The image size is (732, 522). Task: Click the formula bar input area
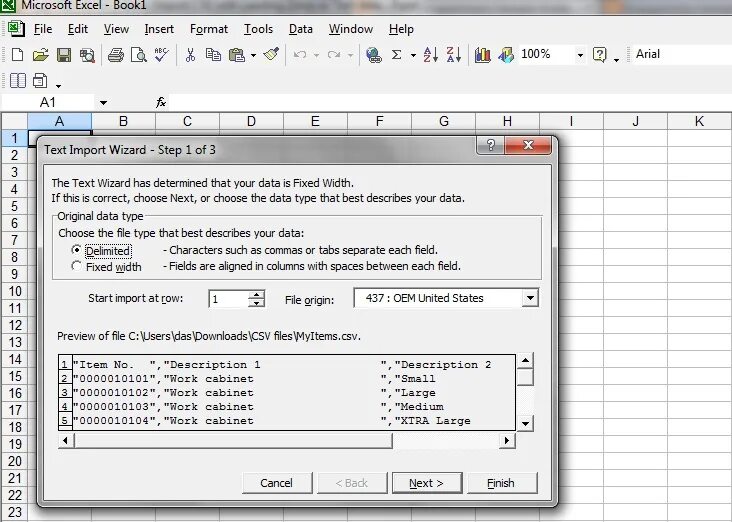tap(449, 102)
